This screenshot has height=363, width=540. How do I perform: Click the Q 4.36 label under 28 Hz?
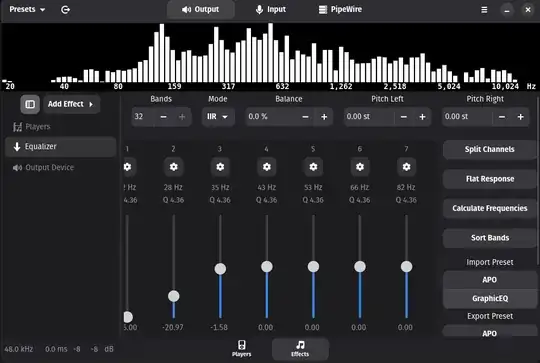tap(174, 200)
